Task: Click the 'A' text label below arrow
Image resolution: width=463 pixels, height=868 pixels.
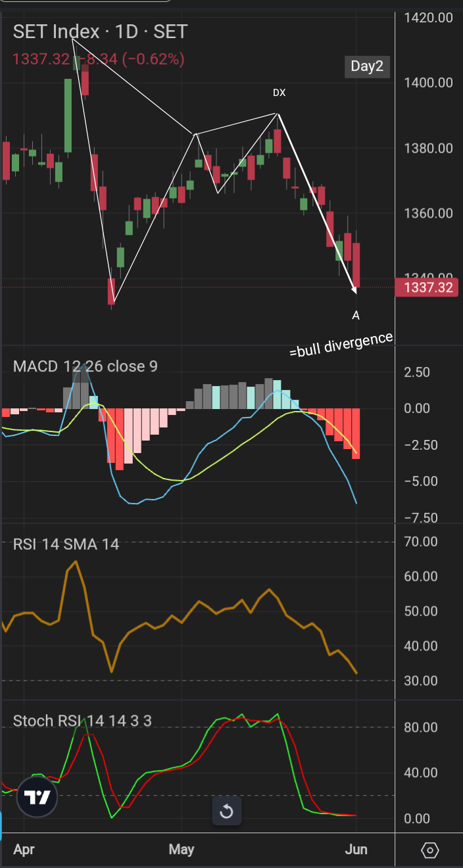Action: click(x=356, y=316)
